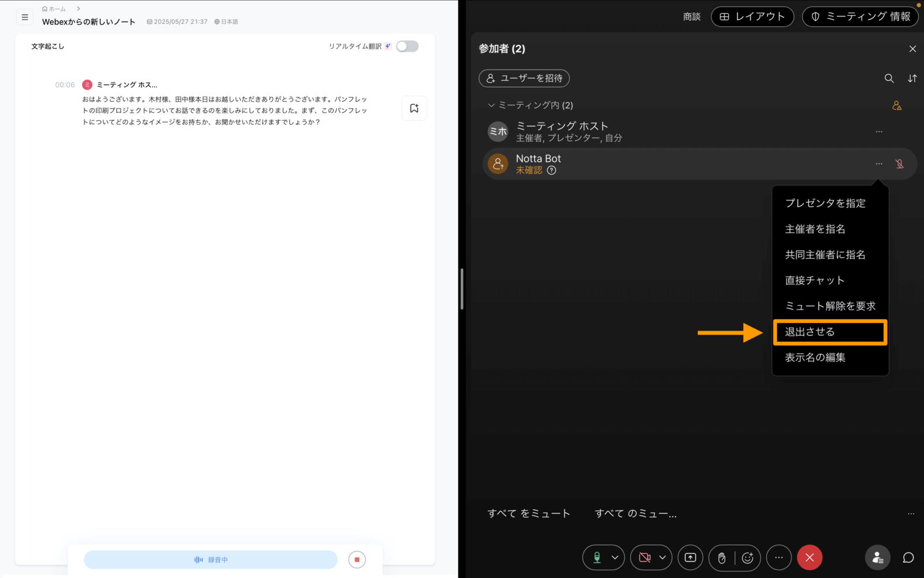Click the ミーティング ホスト avatar

pos(498,132)
